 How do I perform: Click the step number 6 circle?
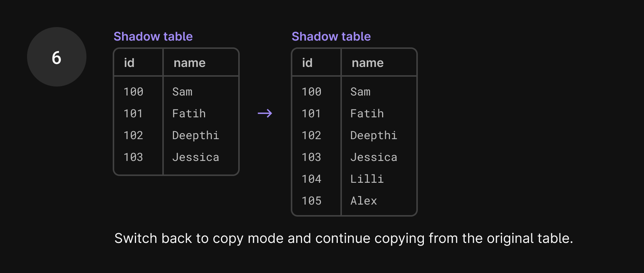[x=57, y=57]
